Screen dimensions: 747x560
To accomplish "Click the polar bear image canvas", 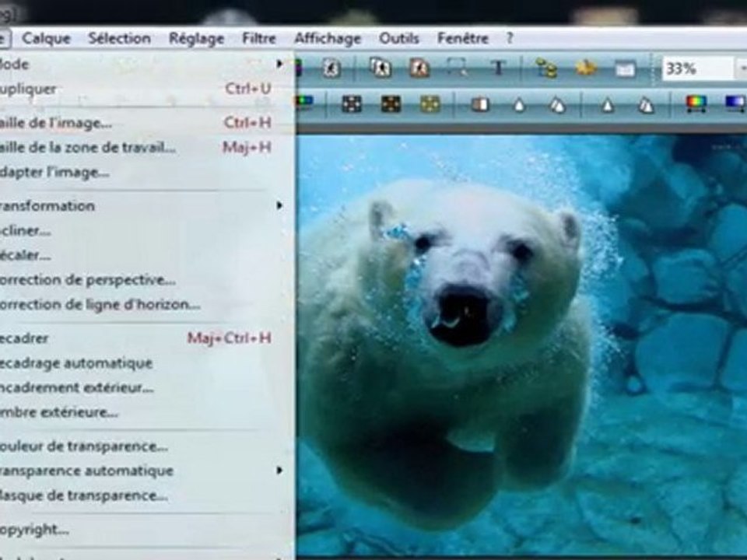I will pyautogui.click(x=521, y=345).
